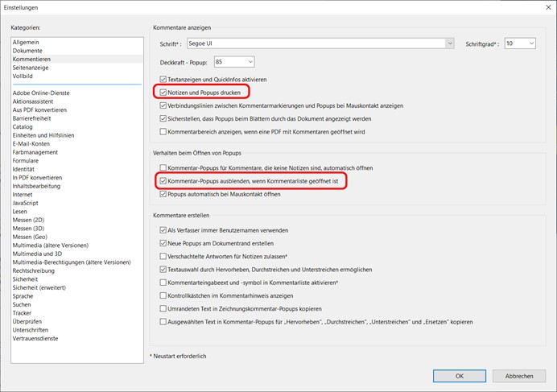Open Überprüfen category
The image size is (557, 392).
(27, 322)
